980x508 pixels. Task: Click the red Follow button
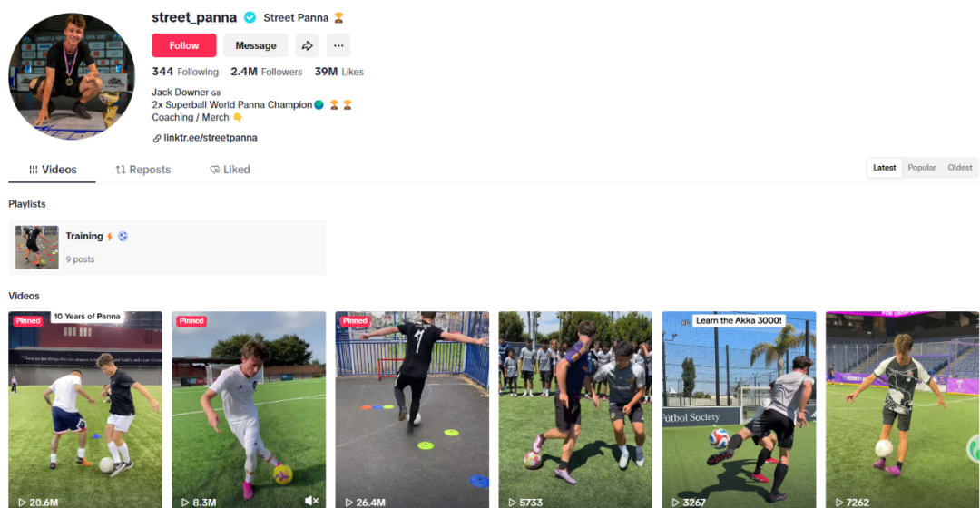coord(183,45)
